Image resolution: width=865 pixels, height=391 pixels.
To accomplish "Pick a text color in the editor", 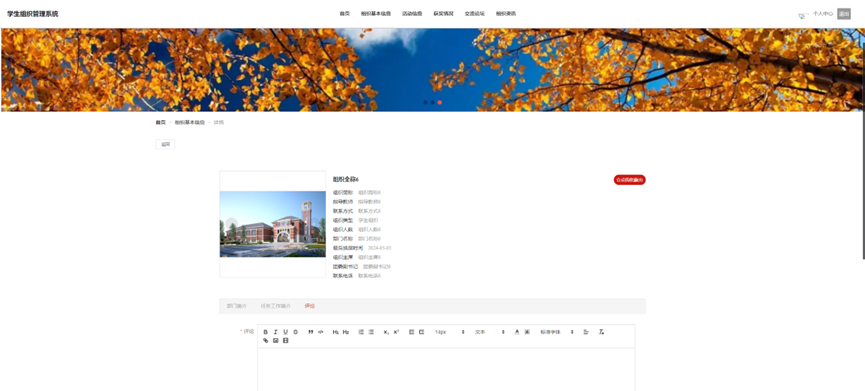I will [x=517, y=332].
